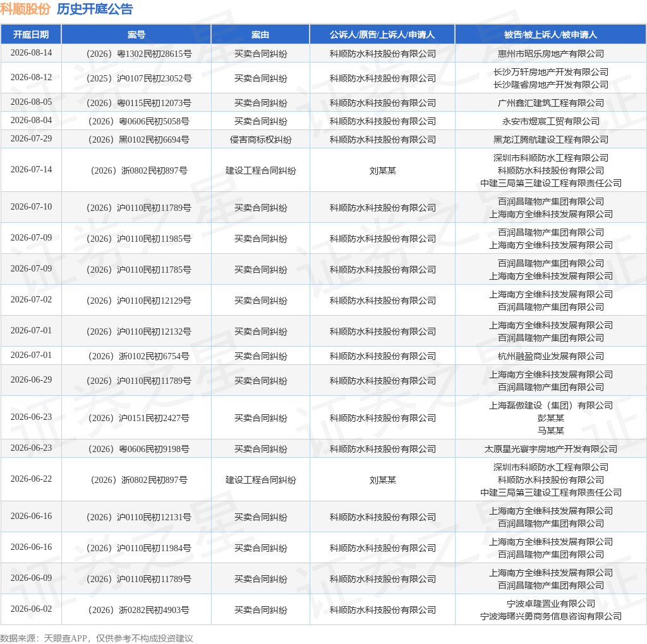
Task: Click the 被告/被上诉人/被申请人 column header
Action: pos(550,35)
